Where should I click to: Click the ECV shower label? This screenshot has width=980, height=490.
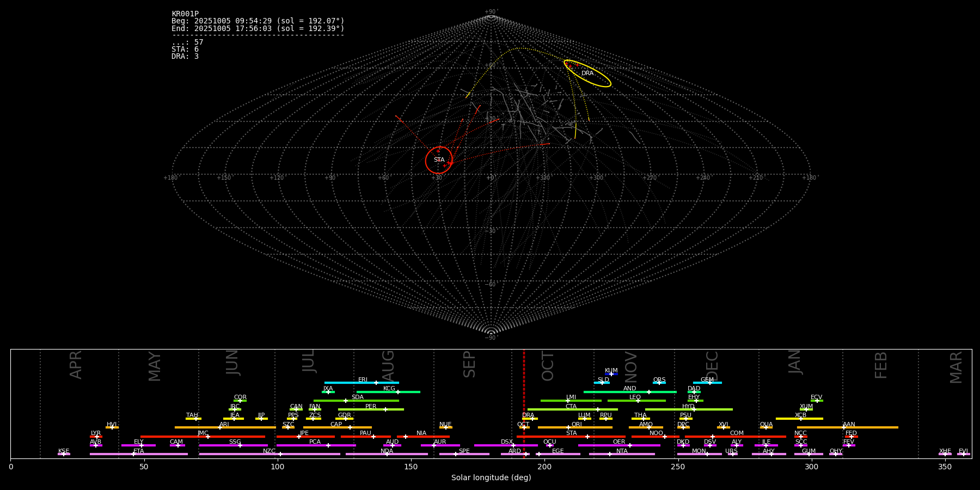816,397
